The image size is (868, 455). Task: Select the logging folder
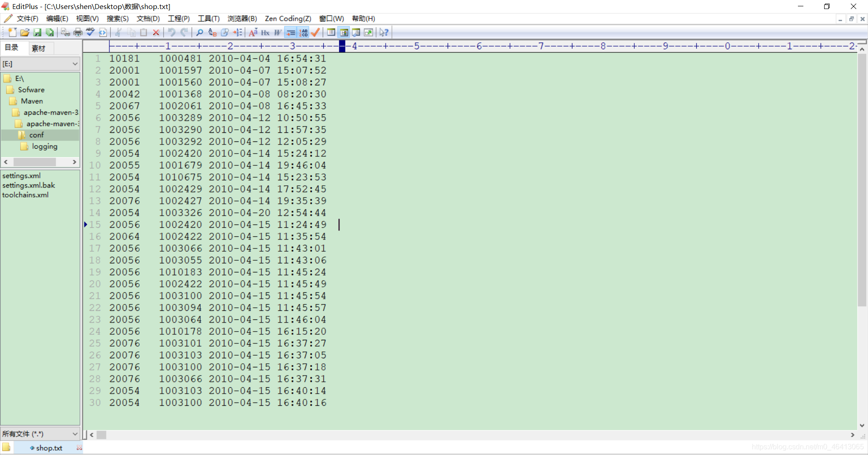(x=44, y=146)
